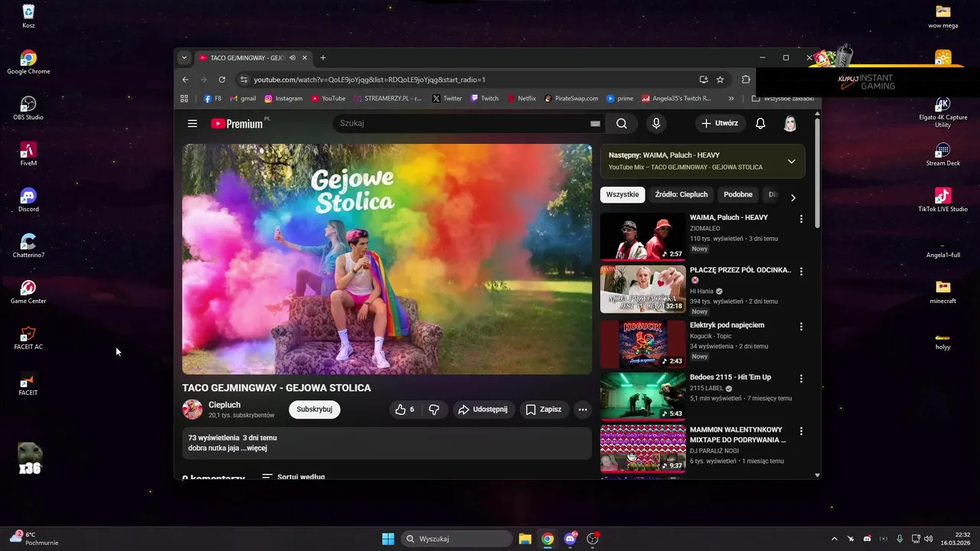Open Discord desktop shortcut
This screenshot has height=551, width=980.
point(28,200)
